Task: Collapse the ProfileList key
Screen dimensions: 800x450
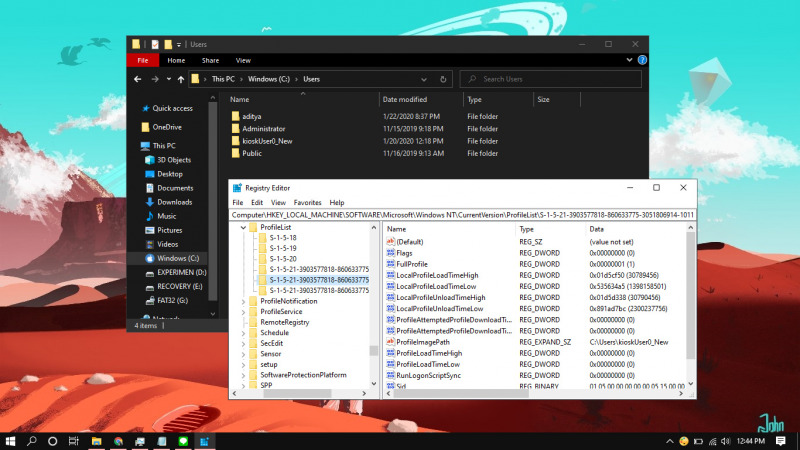Action: point(243,227)
